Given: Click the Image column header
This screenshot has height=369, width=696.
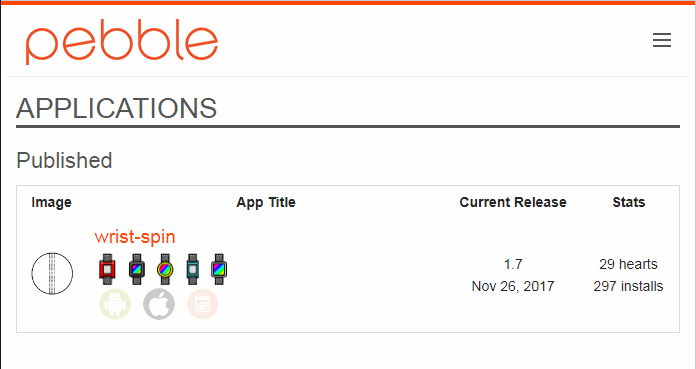Looking at the screenshot, I should [51, 202].
